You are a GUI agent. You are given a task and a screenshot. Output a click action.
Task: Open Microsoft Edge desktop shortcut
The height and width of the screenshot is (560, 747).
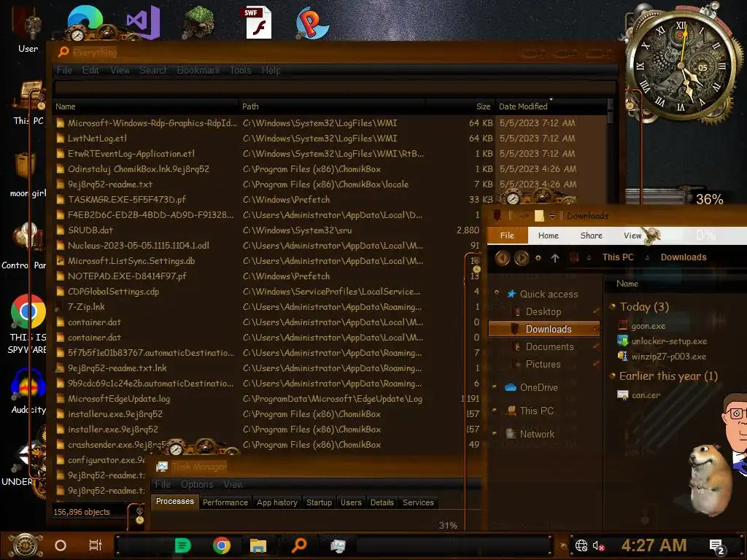coord(85,21)
